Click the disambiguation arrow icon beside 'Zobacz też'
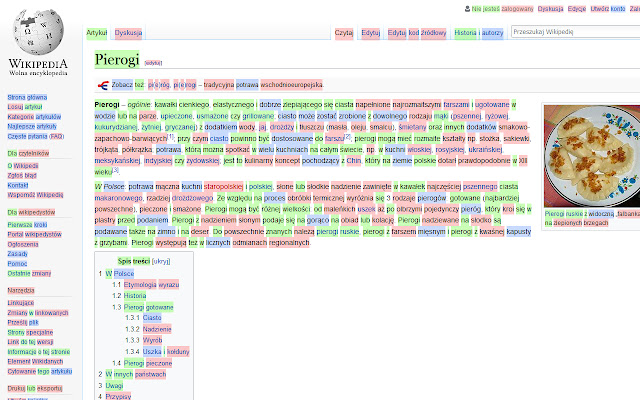Screen dimensions: 640x400 point(103,85)
